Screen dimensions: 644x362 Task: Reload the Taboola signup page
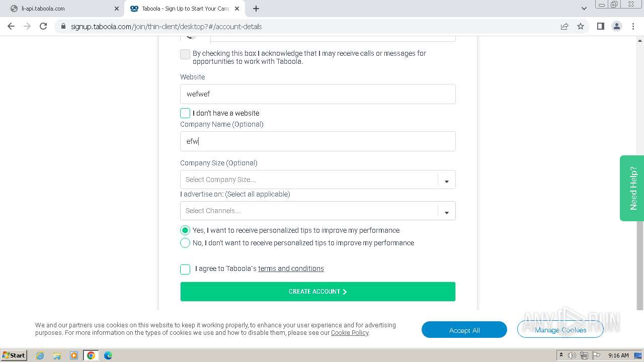[43, 26]
